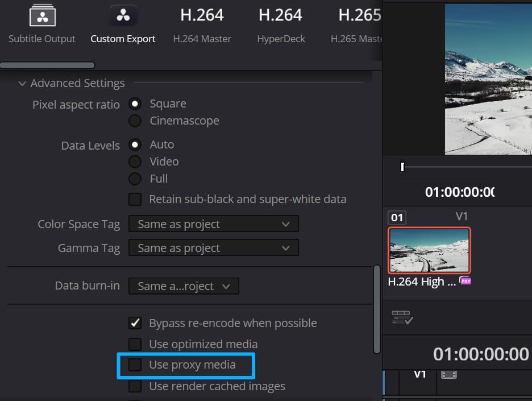
Task: Click the 01 job number badge
Action: (397, 217)
